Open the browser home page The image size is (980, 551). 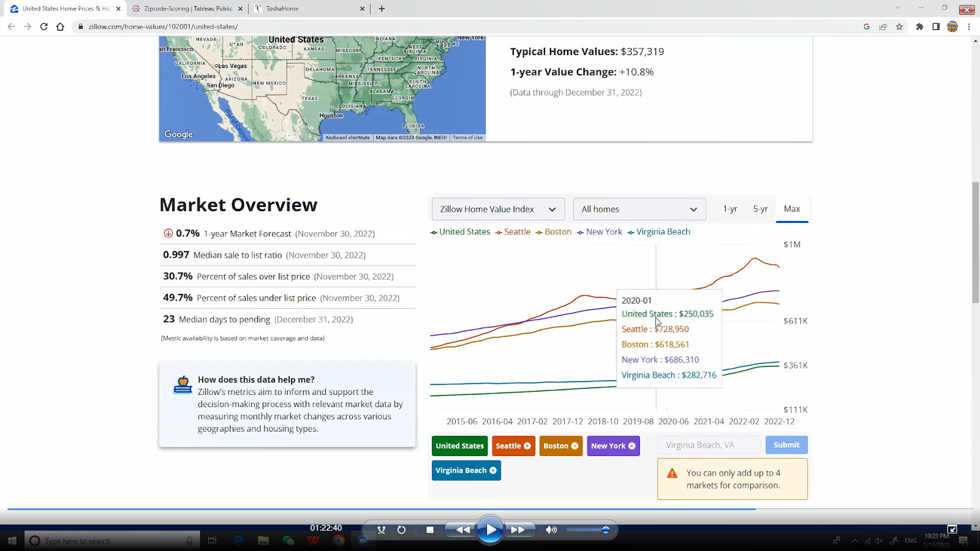click(60, 26)
